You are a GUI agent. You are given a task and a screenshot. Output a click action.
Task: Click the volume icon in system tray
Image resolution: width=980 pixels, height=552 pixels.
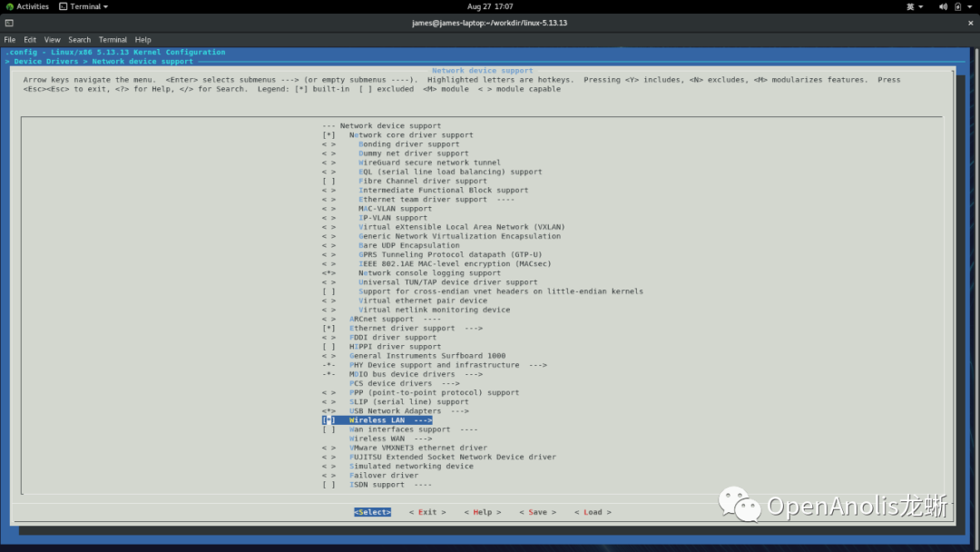click(943, 7)
